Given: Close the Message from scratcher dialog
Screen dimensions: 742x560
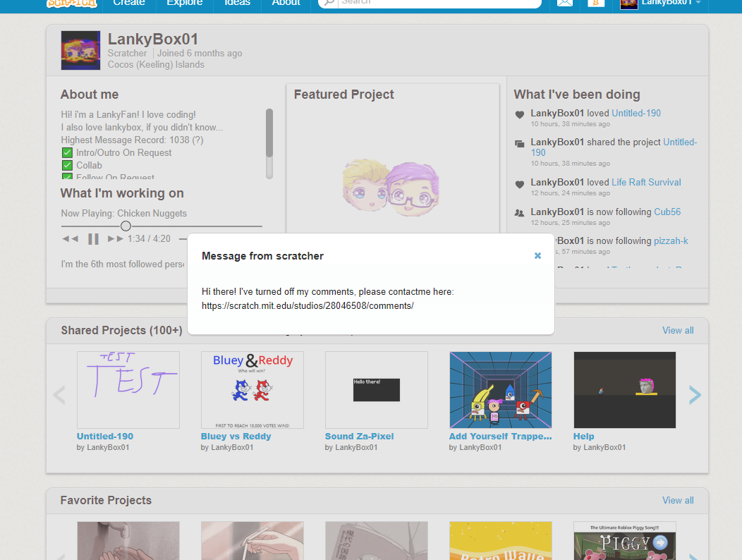Looking at the screenshot, I should click(x=537, y=255).
